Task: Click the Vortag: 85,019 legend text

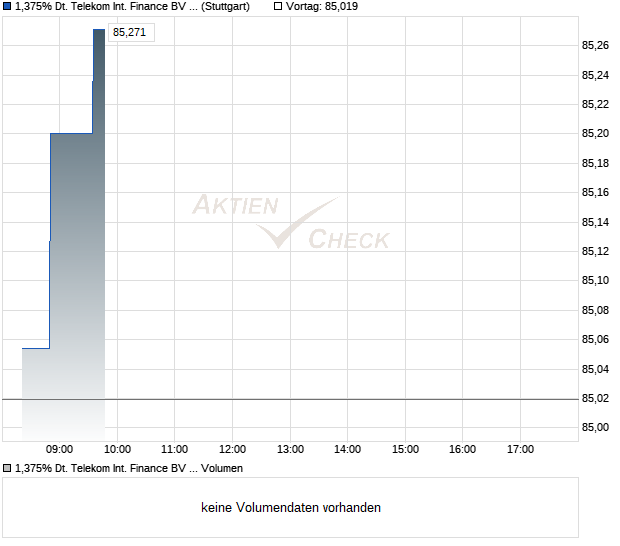Action: [322, 7]
